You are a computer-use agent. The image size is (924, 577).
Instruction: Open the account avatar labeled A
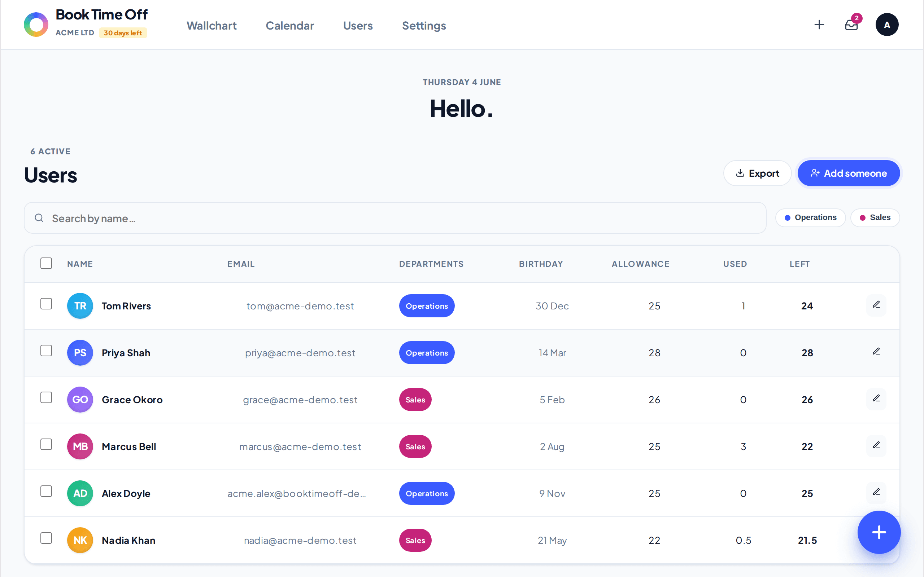[886, 25]
